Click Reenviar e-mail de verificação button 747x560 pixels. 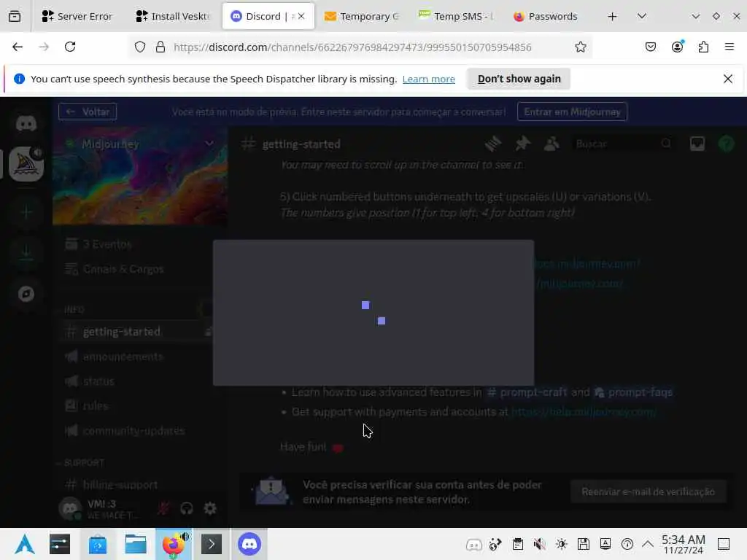tap(648, 491)
